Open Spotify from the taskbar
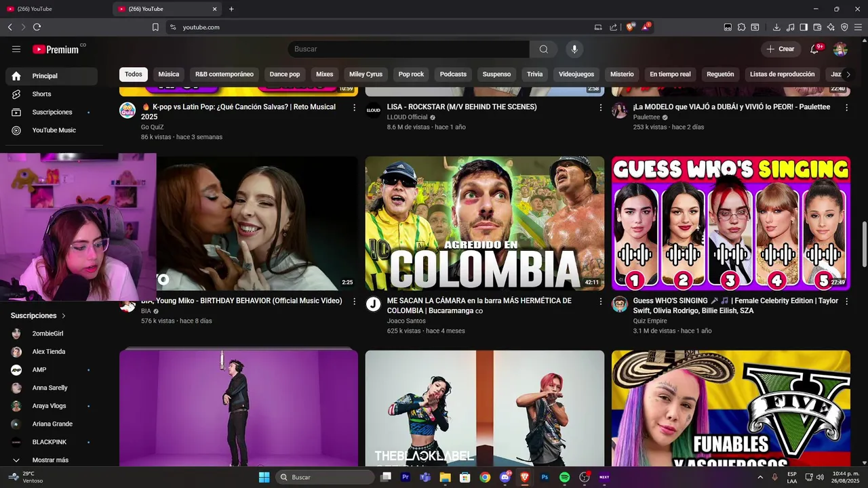 click(564, 477)
